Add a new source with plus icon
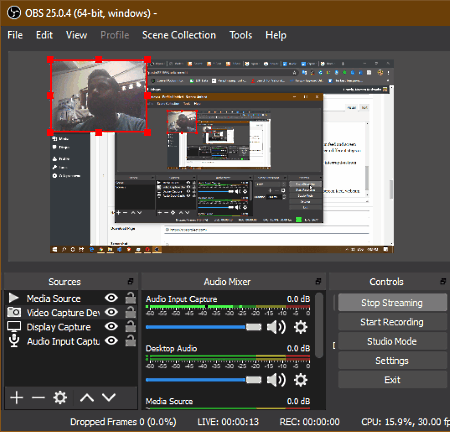 [16, 397]
